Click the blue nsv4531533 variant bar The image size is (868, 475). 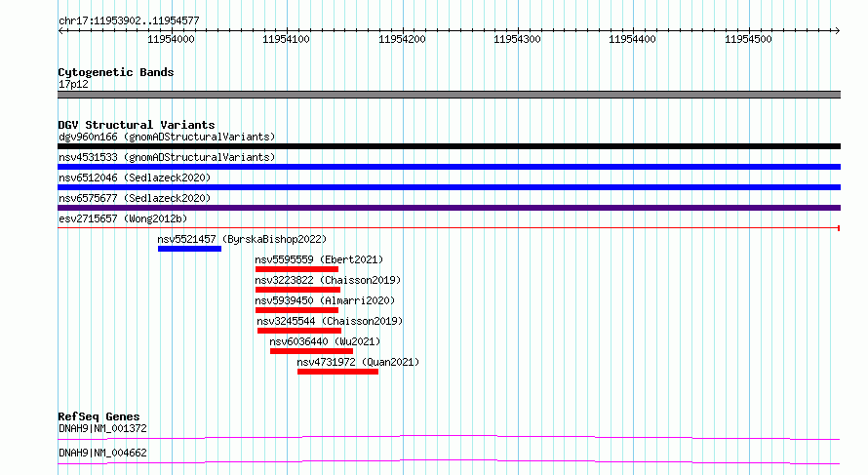(449, 167)
